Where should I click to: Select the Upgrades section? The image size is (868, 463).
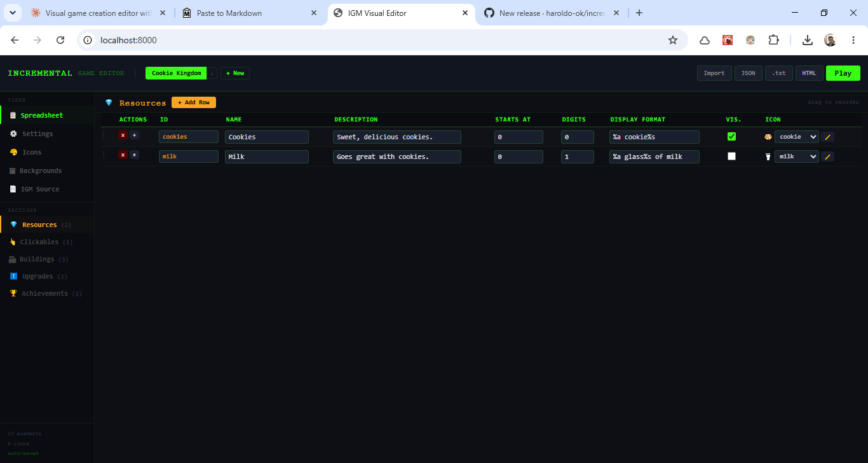(47, 276)
